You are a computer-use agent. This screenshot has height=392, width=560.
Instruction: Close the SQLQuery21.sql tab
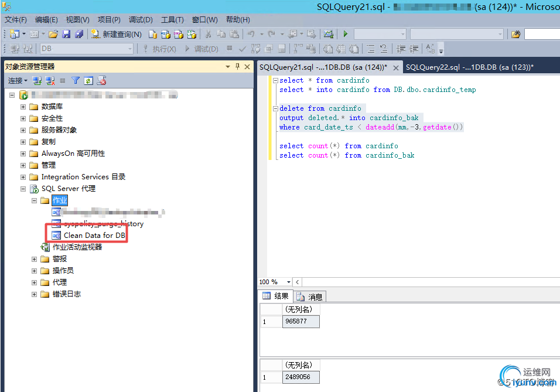coord(396,67)
